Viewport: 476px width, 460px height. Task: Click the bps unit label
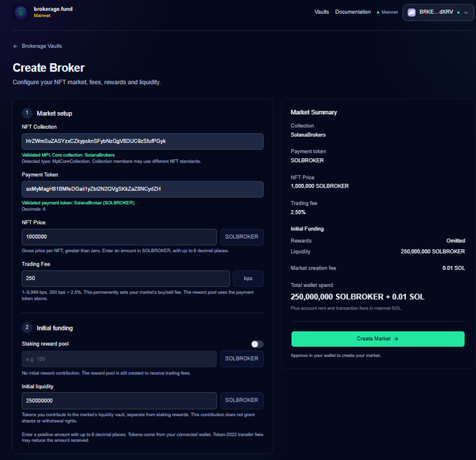[248, 279]
